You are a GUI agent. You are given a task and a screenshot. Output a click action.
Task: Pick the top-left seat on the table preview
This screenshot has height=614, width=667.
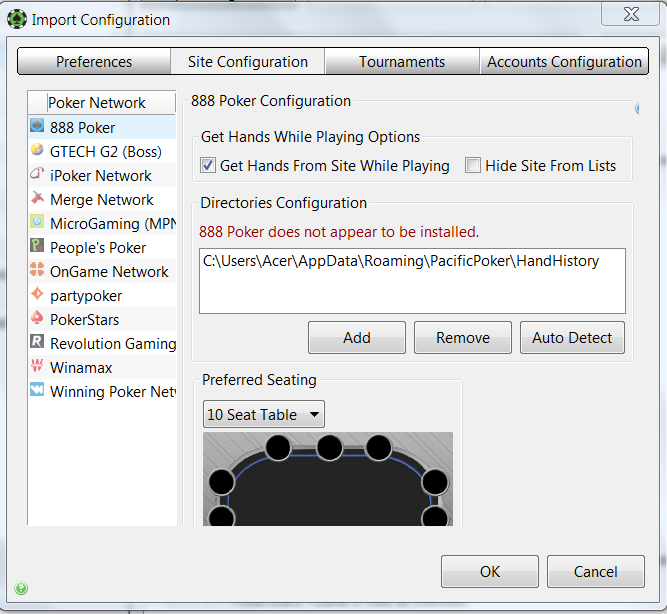coord(278,447)
